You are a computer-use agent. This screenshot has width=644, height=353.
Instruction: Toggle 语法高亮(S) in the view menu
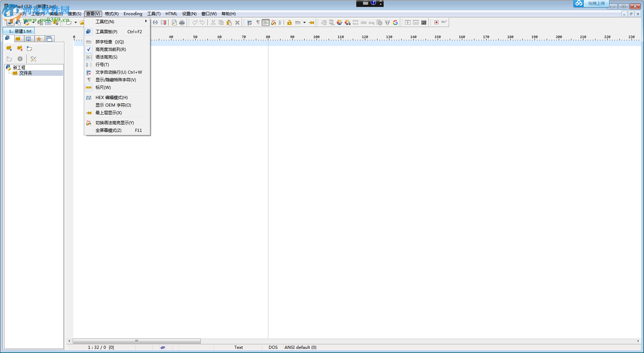click(106, 57)
